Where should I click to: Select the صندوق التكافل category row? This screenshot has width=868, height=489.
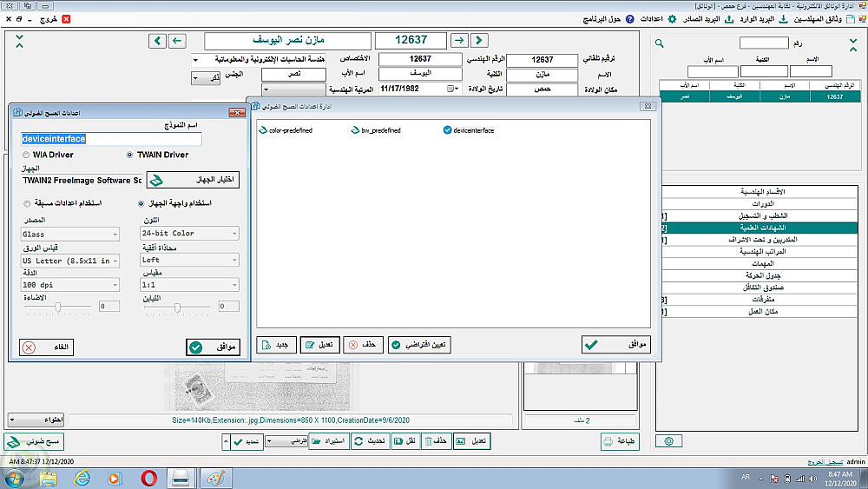[759, 287]
